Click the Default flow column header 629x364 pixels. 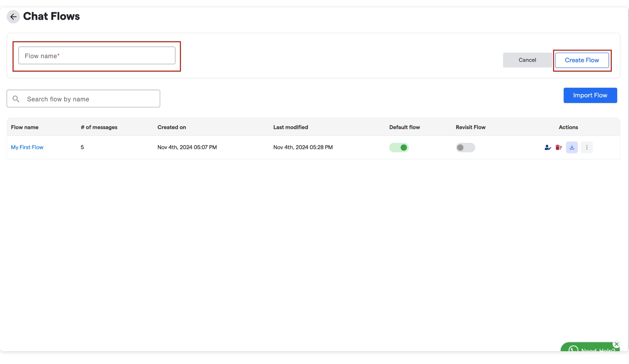pos(405,127)
